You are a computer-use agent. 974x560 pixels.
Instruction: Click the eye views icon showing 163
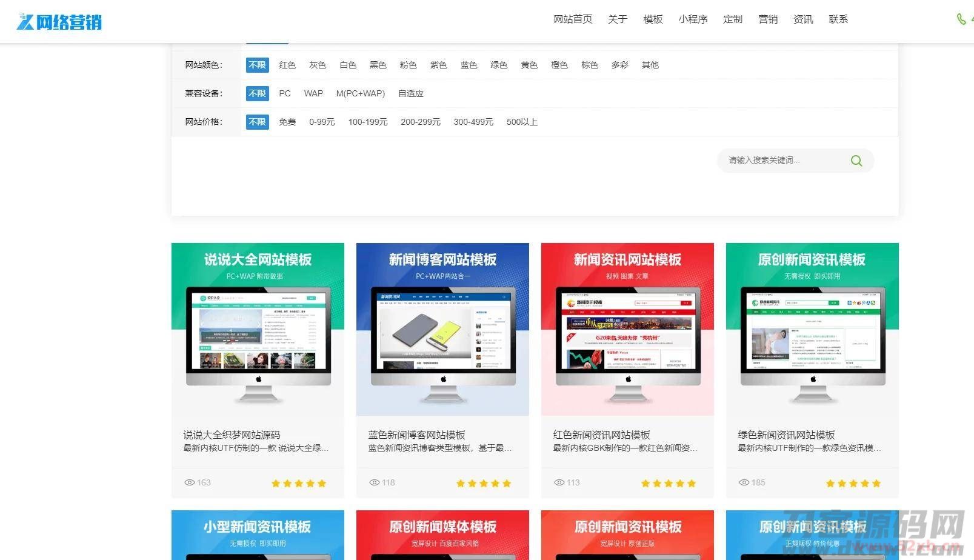[189, 482]
